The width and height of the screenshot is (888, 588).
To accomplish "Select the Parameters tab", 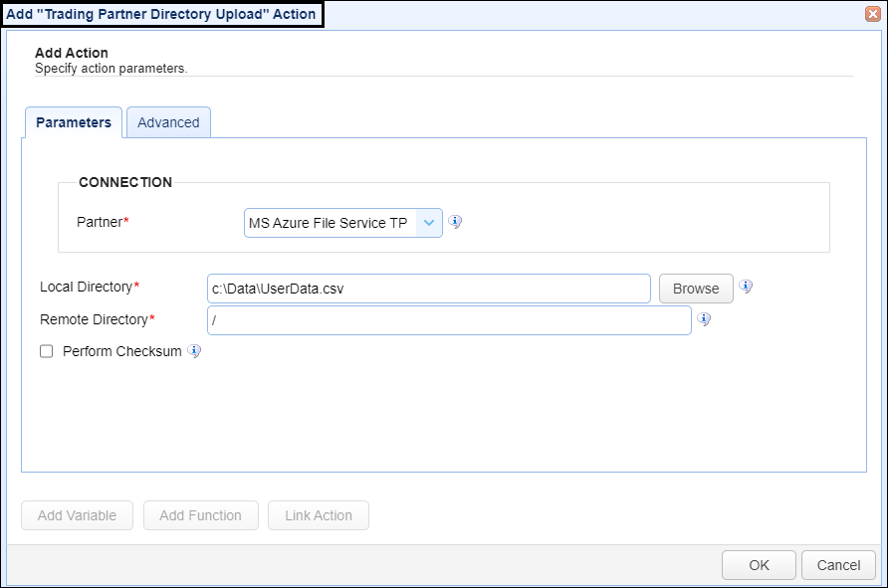I will tap(74, 122).
